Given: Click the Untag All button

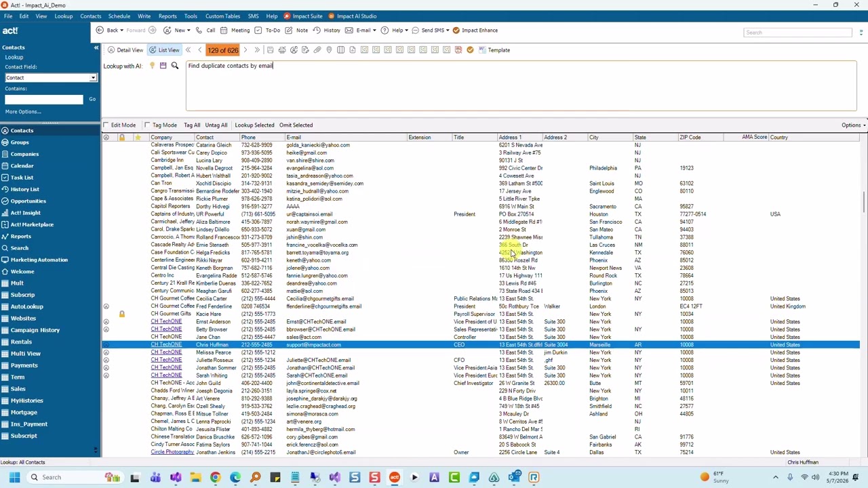Looking at the screenshot, I should click(x=216, y=125).
